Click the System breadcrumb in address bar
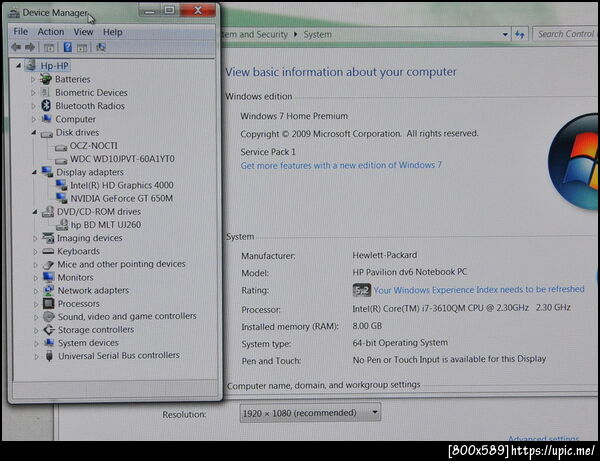This screenshot has width=600, height=461. tap(318, 34)
